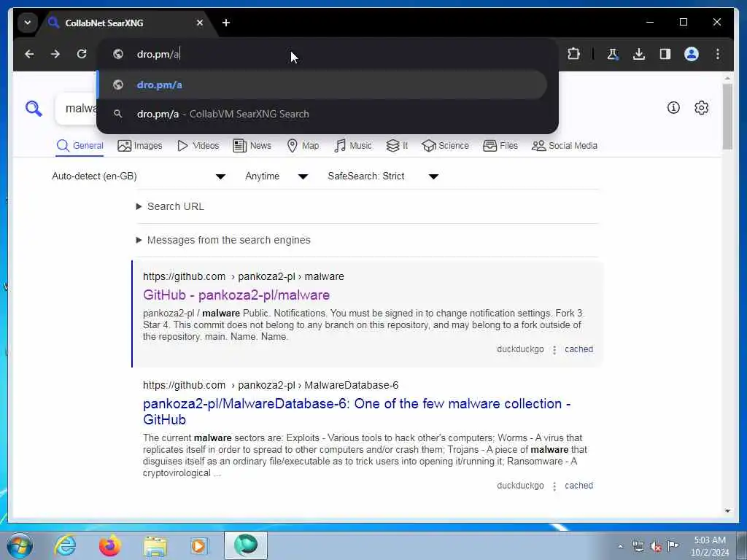Select the CollabNet SearXNG tab
This screenshot has height=560, width=747.
click(124, 23)
